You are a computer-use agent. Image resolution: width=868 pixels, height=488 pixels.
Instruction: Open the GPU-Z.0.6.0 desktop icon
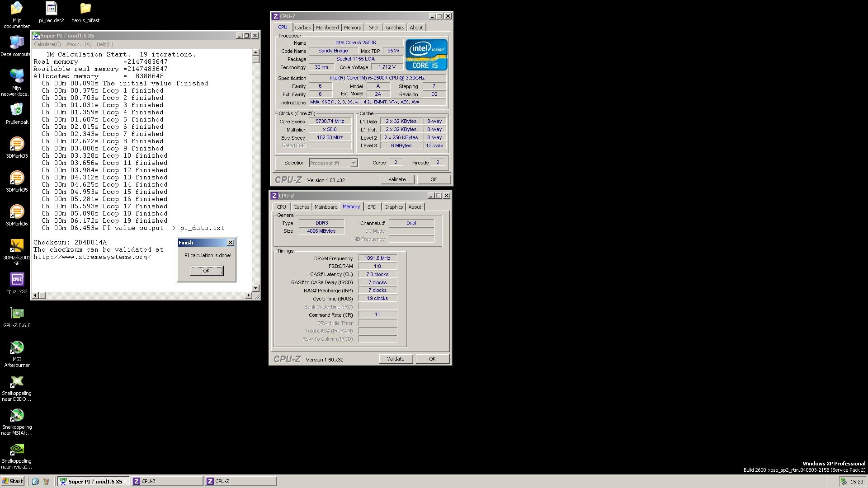pos(17,314)
